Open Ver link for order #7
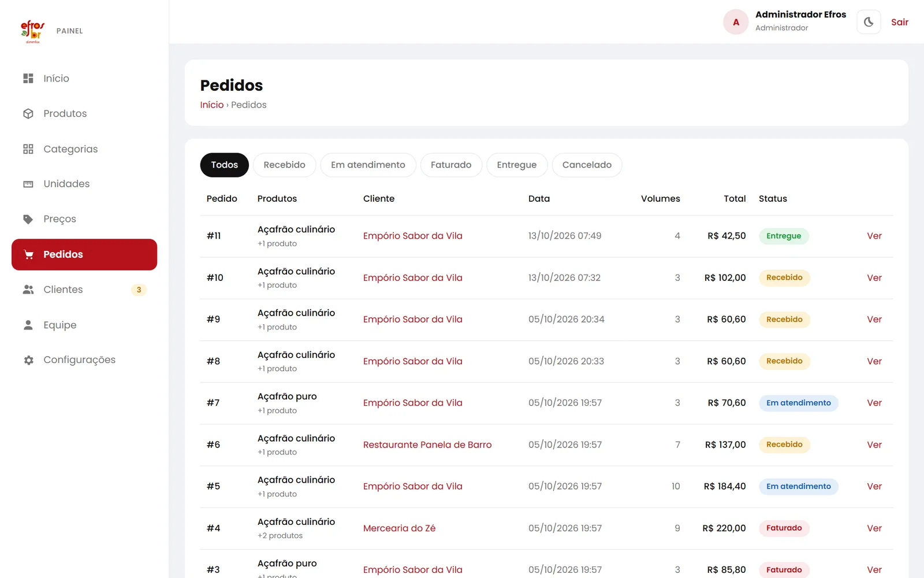The image size is (924, 578). (874, 403)
